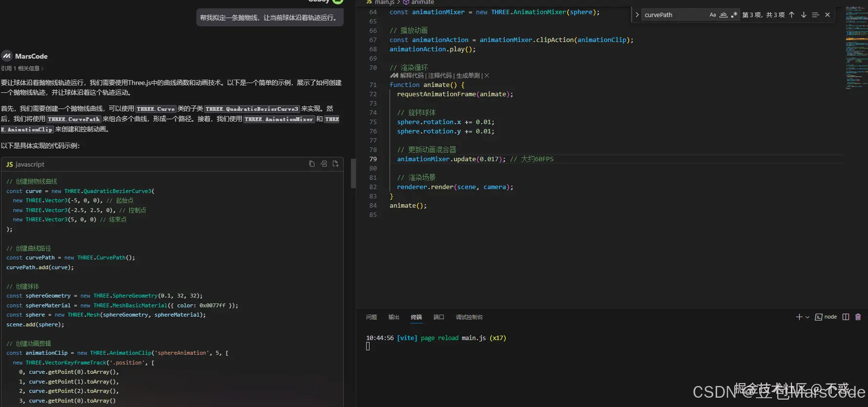Click the editor minimap
Screen dimensions: 868x407
tap(856, 49)
